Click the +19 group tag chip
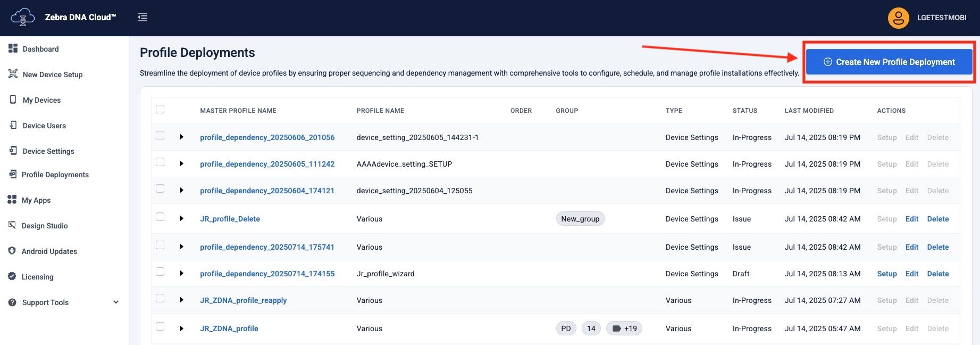This screenshot has width=980, height=345. tap(624, 328)
